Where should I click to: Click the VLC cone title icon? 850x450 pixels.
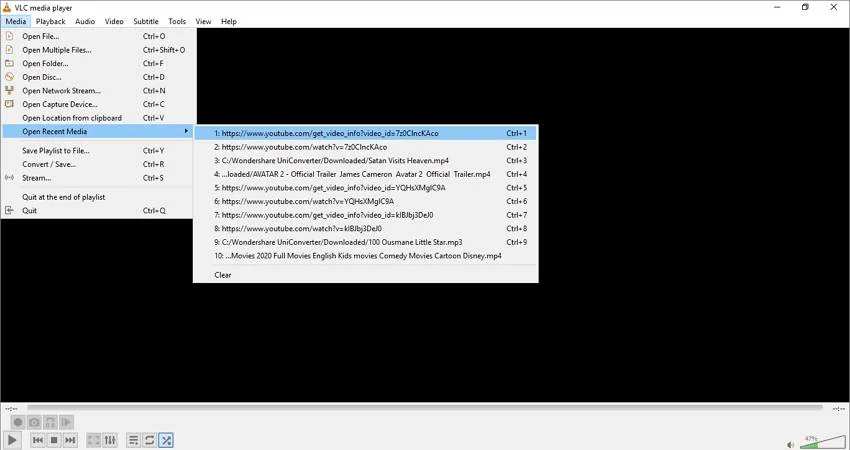coord(7,7)
